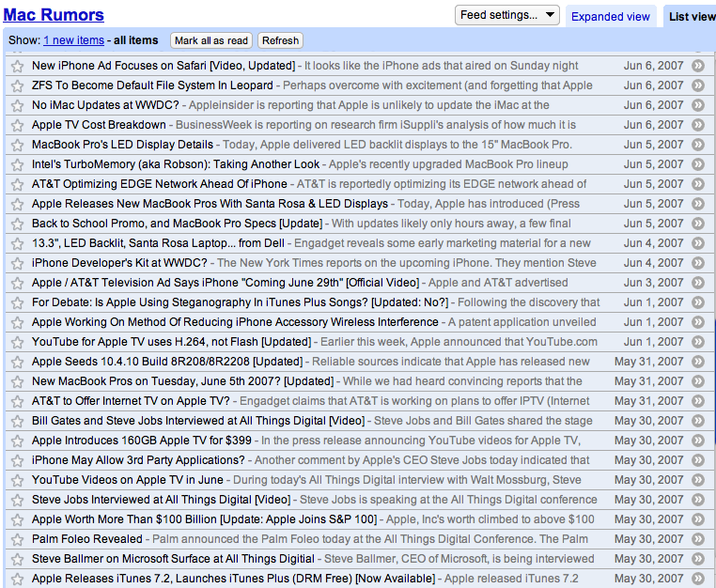Expand 'For Debate: Is Apple Using Steganography' headline
Image resolution: width=716 pixels, height=588 pixels.
pos(241,302)
